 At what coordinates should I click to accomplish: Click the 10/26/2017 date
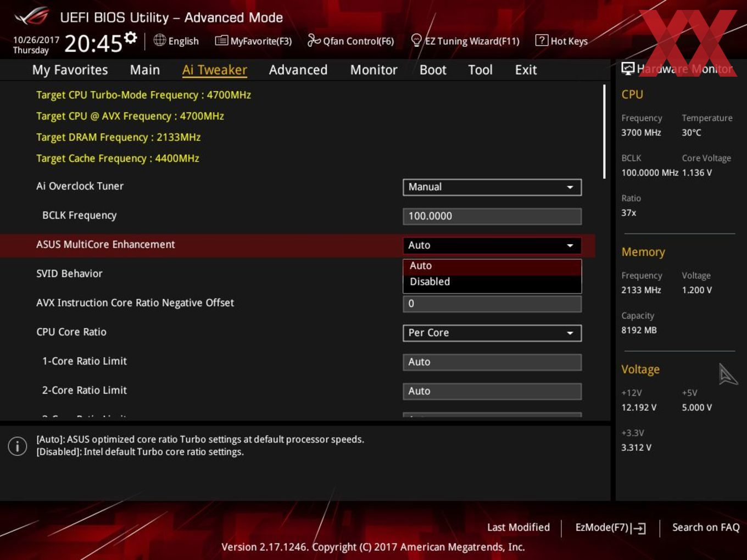36,40
